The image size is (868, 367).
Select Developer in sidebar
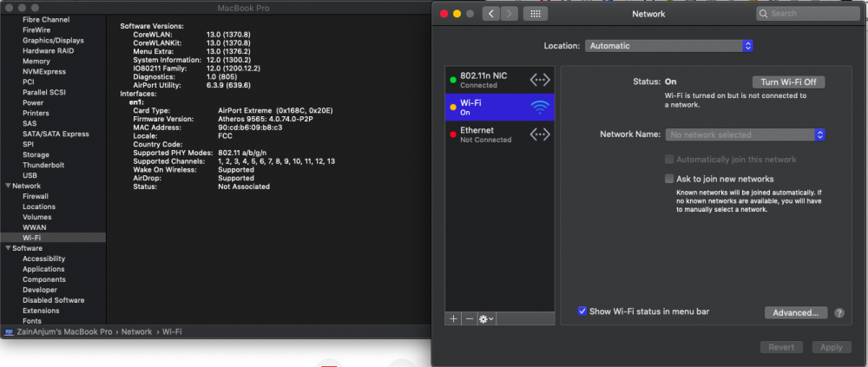pos(39,290)
